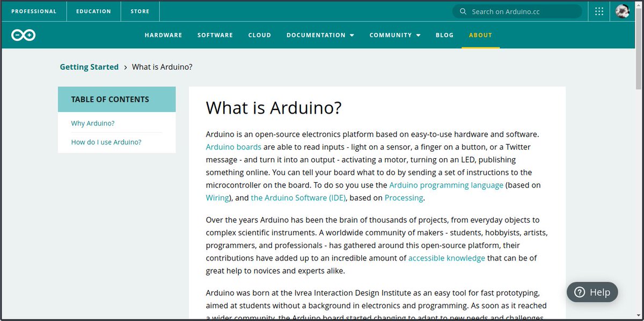The width and height of the screenshot is (644, 321).
Task: Open the Why Arduino? contents link
Action: pos(93,123)
